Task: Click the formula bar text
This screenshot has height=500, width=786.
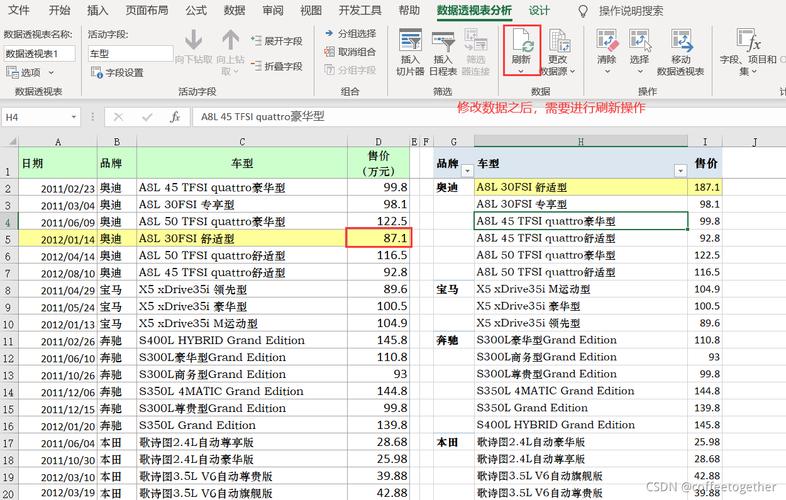Action: [x=263, y=117]
